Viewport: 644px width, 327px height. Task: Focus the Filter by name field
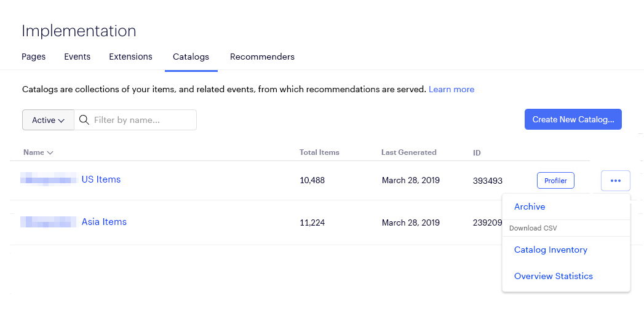click(141, 120)
